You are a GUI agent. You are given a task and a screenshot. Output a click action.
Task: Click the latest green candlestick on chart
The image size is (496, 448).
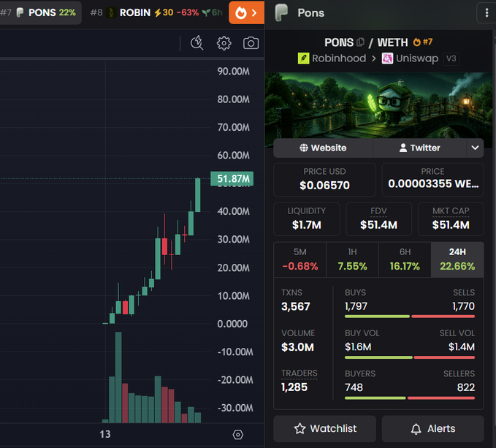(x=198, y=195)
